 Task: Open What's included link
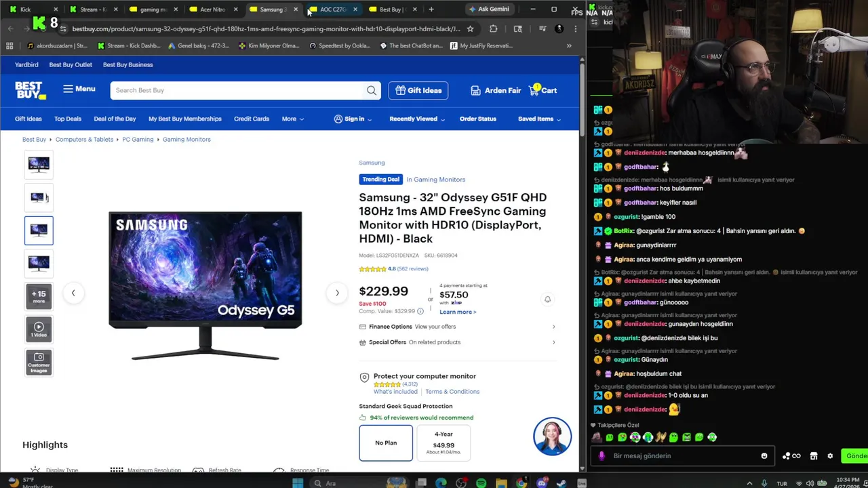pyautogui.click(x=395, y=392)
